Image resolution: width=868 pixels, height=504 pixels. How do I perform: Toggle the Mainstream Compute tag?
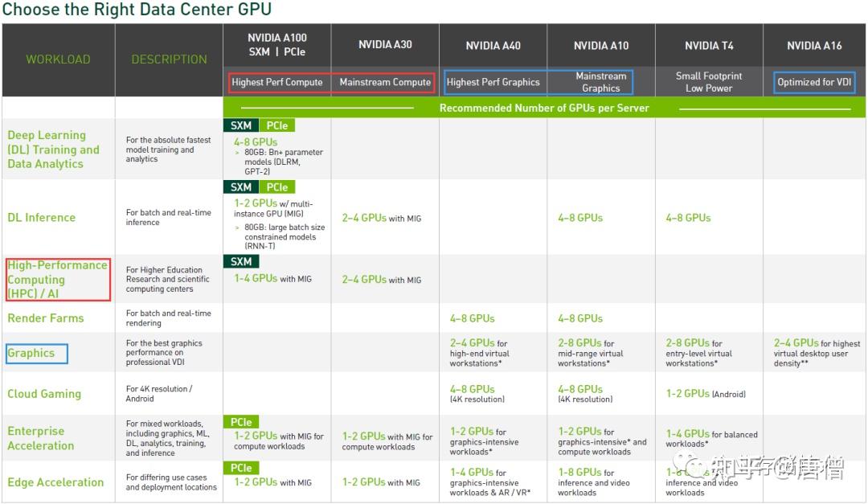pos(384,81)
